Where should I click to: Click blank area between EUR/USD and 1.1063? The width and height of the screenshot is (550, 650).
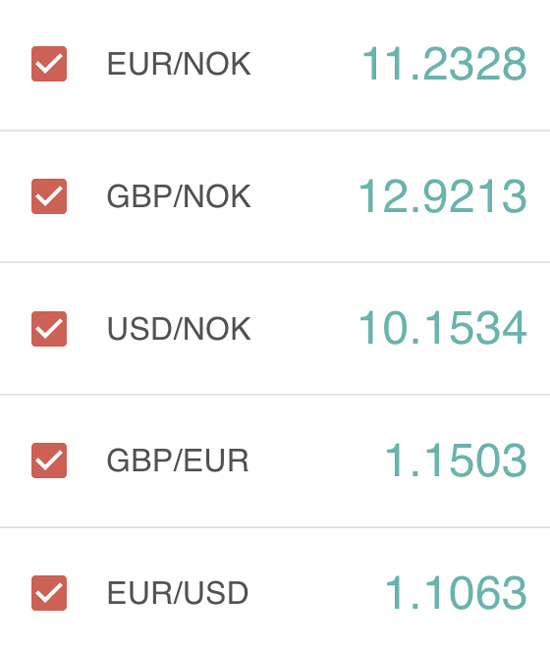point(317,593)
